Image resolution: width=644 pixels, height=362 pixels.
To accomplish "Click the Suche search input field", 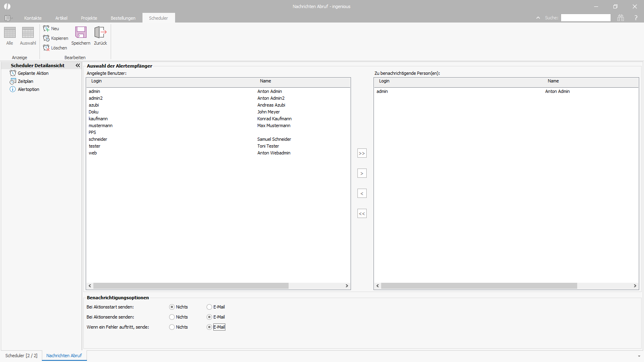I will pos(586,18).
